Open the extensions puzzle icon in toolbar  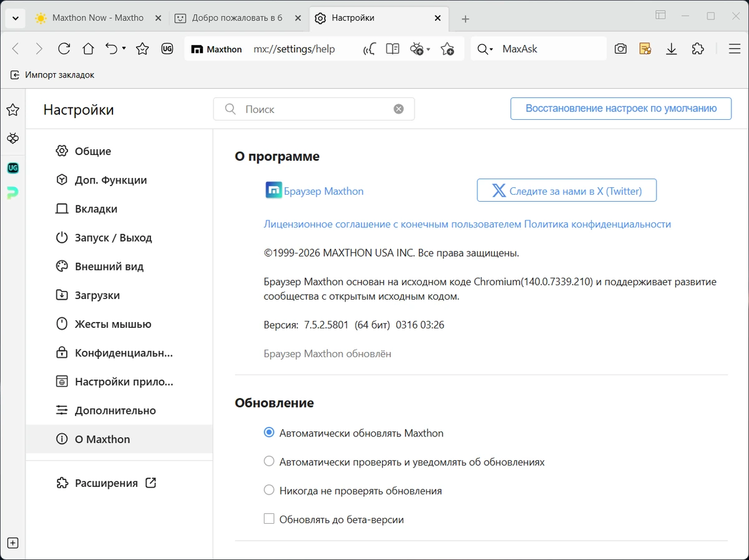point(698,49)
